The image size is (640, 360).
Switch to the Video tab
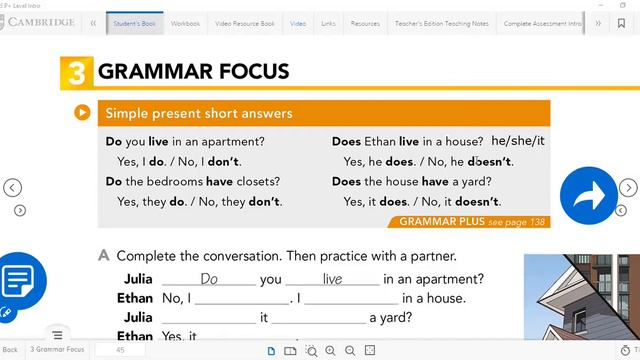(298, 24)
